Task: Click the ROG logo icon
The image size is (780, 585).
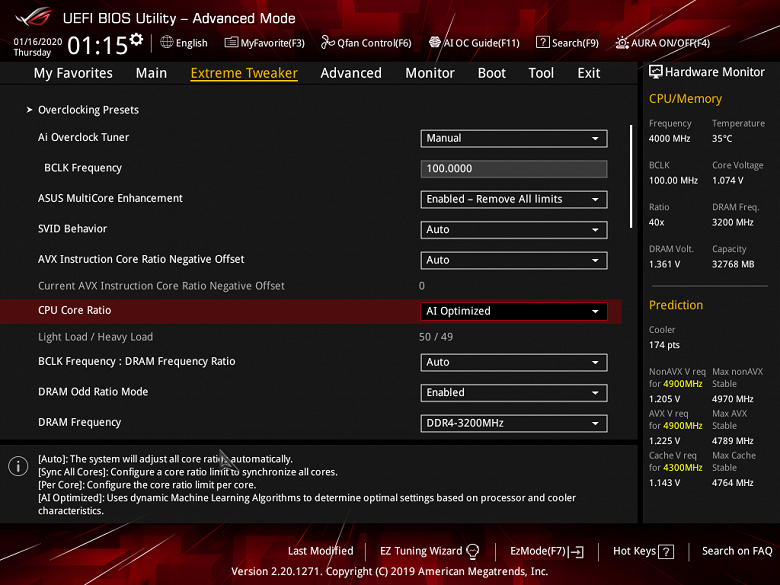Action: pyautogui.click(x=33, y=17)
